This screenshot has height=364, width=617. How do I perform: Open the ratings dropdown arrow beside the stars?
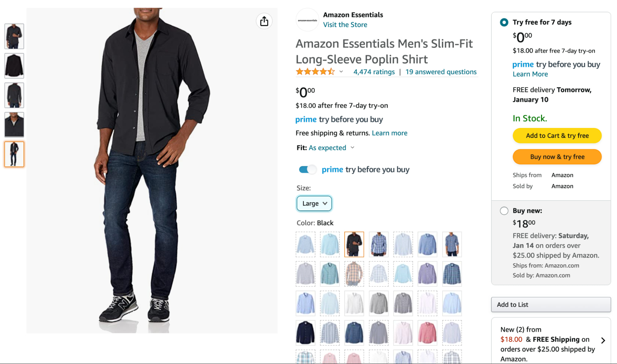pyautogui.click(x=341, y=72)
